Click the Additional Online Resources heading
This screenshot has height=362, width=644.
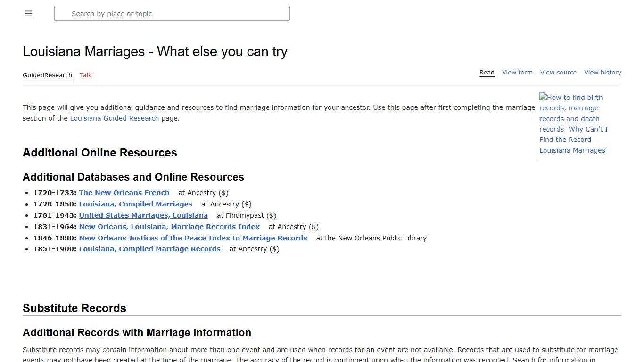pos(100,152)
